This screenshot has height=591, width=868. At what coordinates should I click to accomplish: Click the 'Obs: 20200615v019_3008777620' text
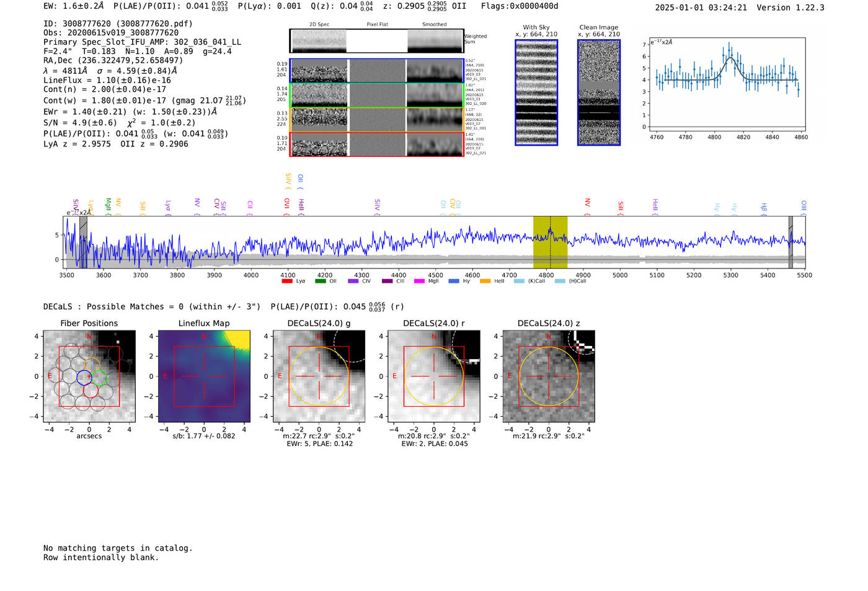tap(111, 33)
